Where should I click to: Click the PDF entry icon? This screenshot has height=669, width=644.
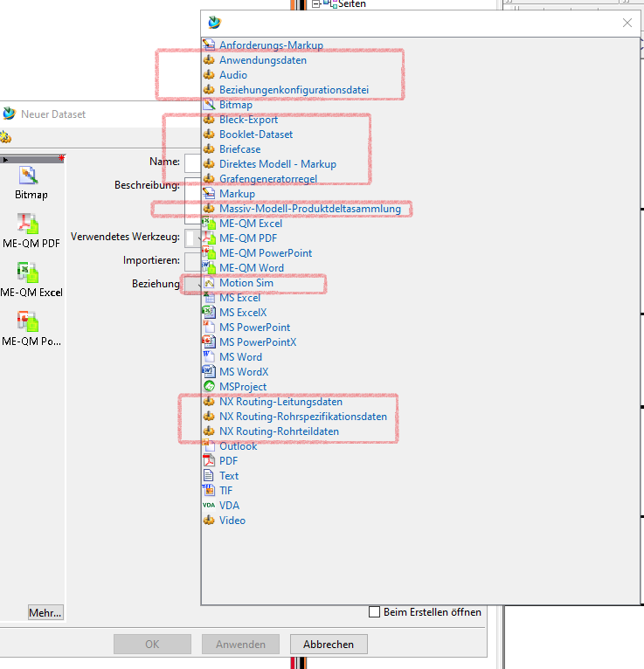click(x=209, y=461)
